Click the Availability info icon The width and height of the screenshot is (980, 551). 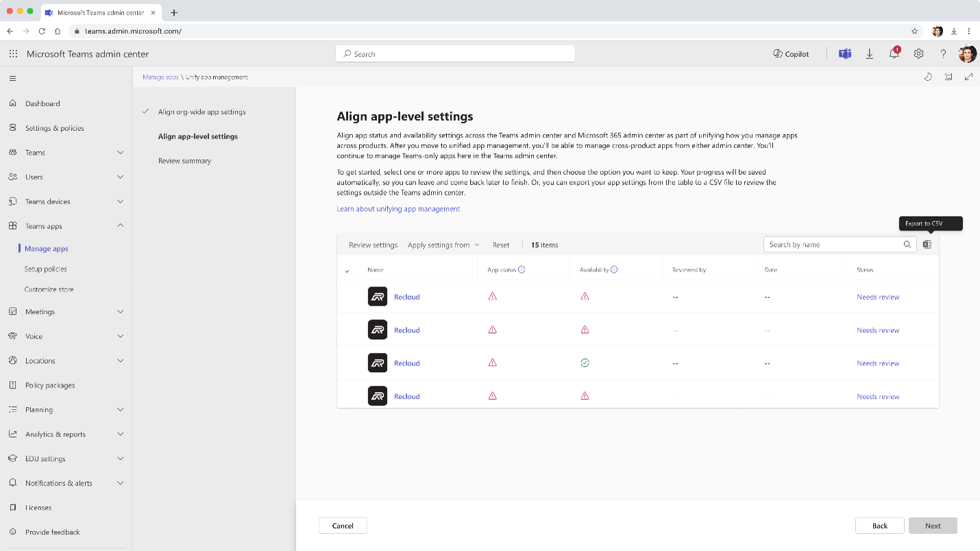click(x=614, y=270)
